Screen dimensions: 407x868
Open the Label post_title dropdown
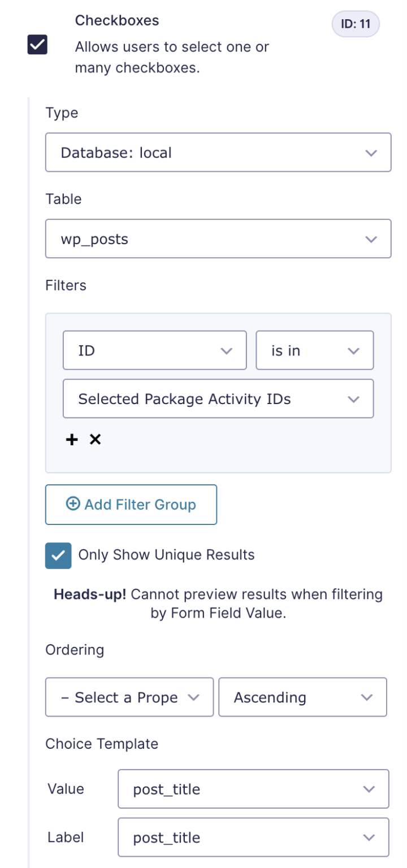pos(253,837)
